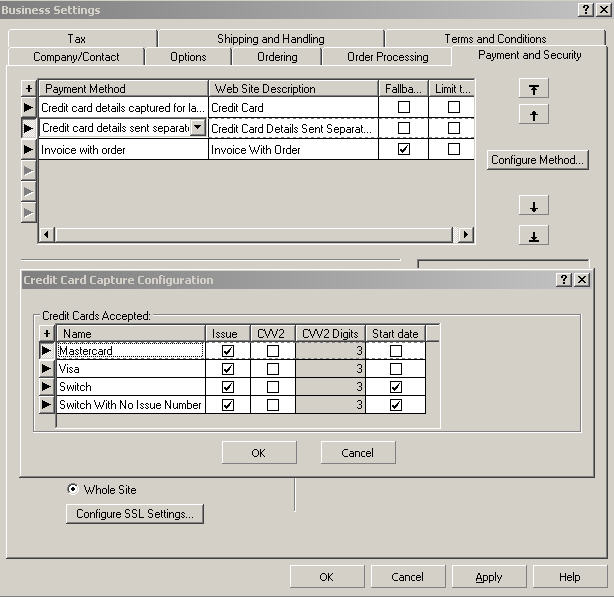The height and width of the screenshot is (597, 614).
Task: Click the help button in Credit Card Capture title bar
Action: (565, 280)
